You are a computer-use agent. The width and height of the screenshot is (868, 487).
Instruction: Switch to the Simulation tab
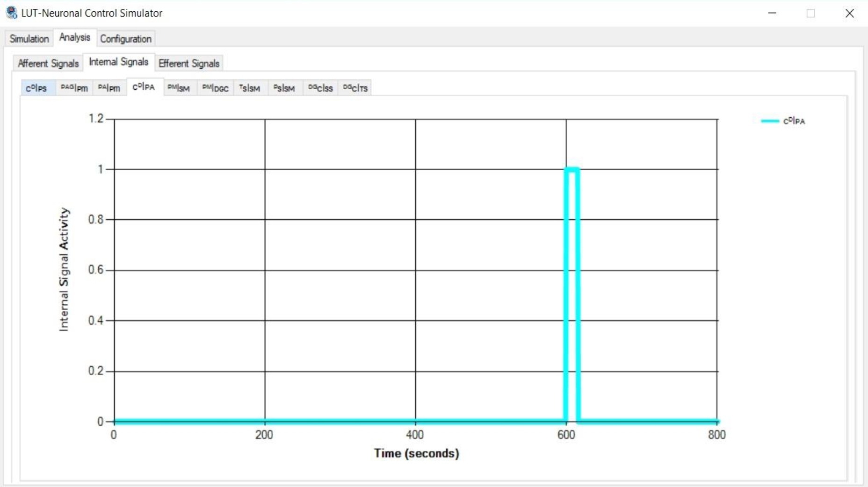(29, 39)
